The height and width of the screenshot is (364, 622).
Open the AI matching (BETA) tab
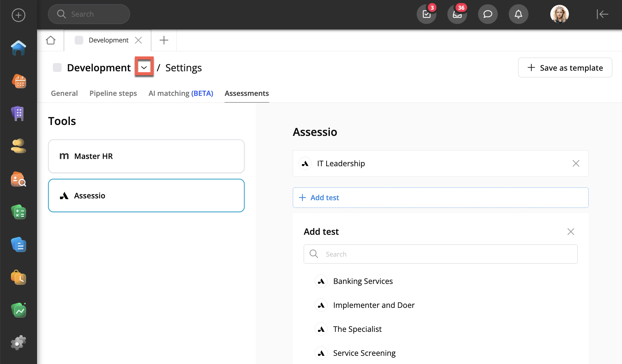181,93
